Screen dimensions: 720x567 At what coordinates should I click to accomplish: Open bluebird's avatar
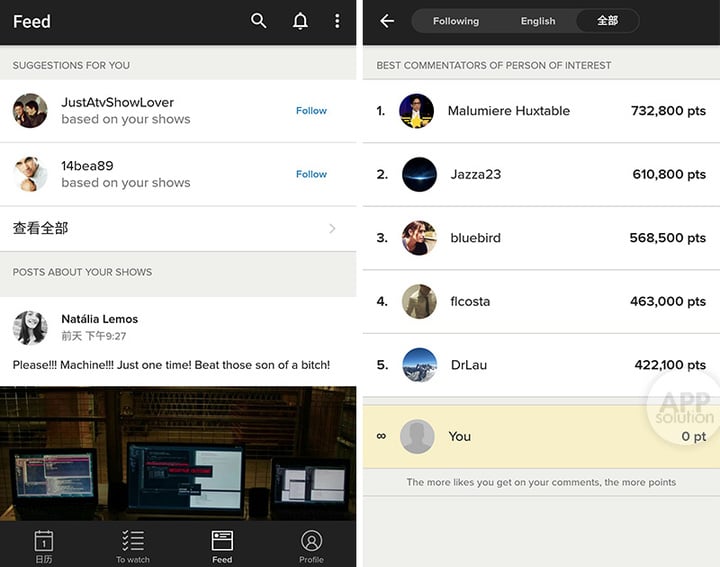tap(419, 238)
